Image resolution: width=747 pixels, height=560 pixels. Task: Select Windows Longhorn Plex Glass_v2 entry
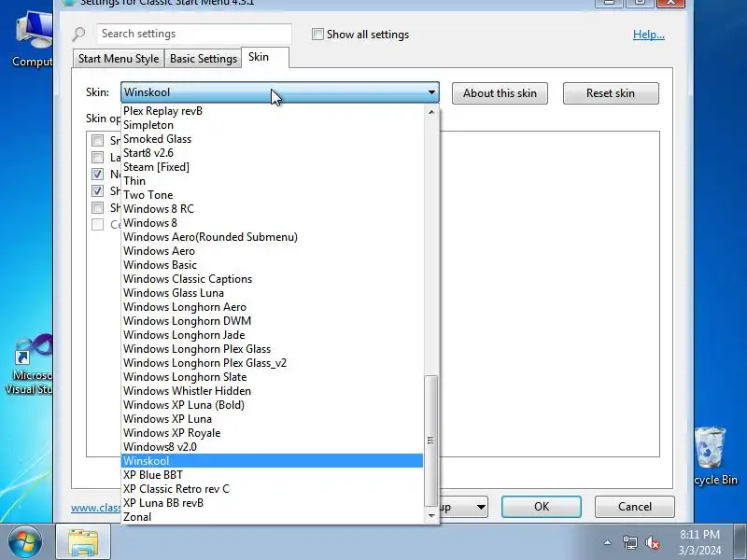pyautogui.click(x=273, y=363)
